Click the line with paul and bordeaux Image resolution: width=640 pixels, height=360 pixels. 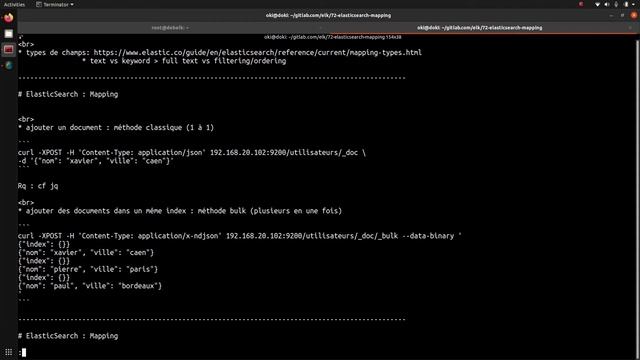point(90,286)
